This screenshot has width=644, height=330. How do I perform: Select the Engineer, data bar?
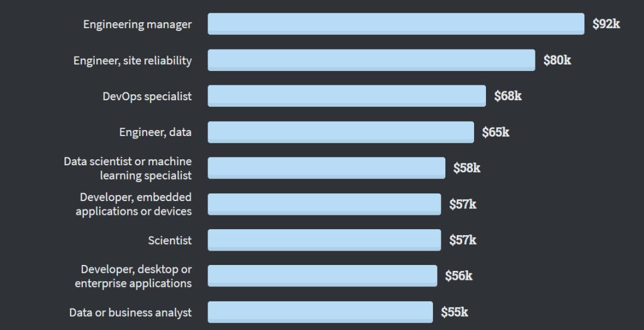340,132
